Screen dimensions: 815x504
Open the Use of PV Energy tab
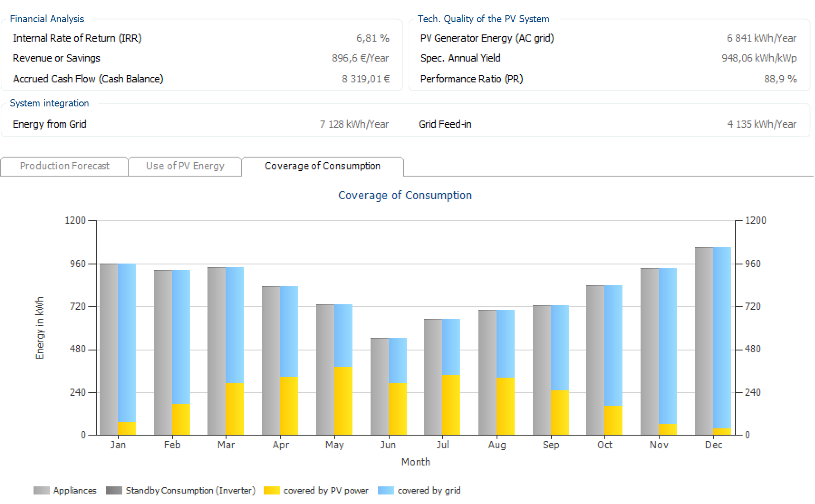[185, 166]
